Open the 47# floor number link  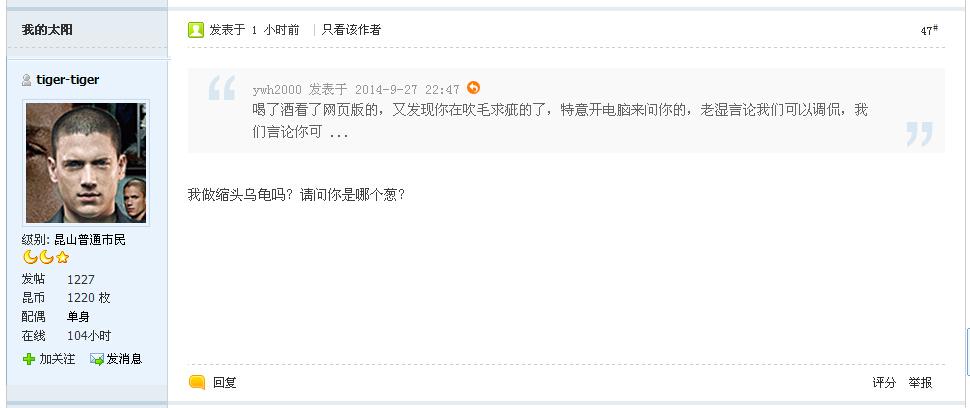[929, 30]
